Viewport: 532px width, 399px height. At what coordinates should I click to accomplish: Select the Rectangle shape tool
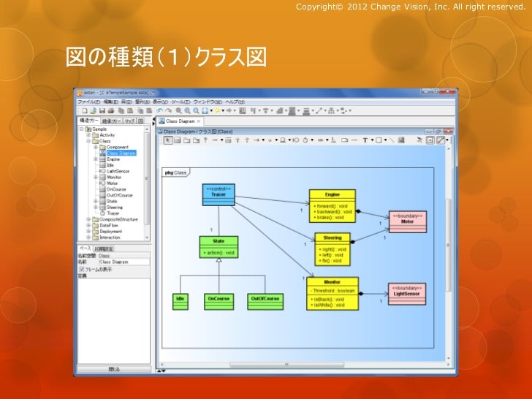379,140
